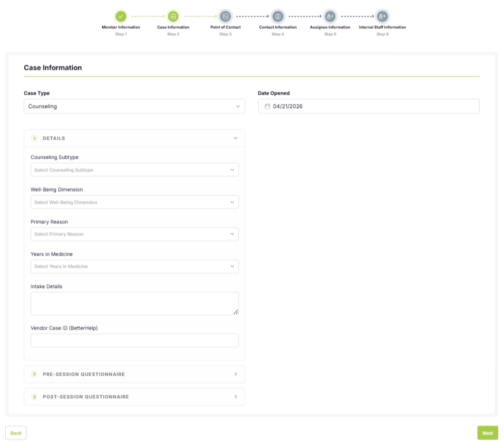Viewport: 504px width, 442px height.
Task: Click the Internal Staff Information step icon
Action: click(382, 16)
